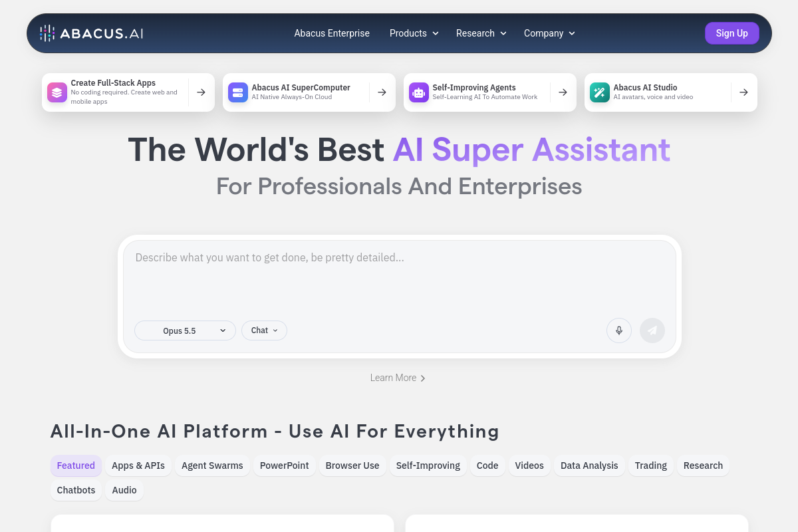The image size is (798, 532).
Task: Open the Research dropdown in the navbar
Action: pyautogui.click(x=481, y=33)
